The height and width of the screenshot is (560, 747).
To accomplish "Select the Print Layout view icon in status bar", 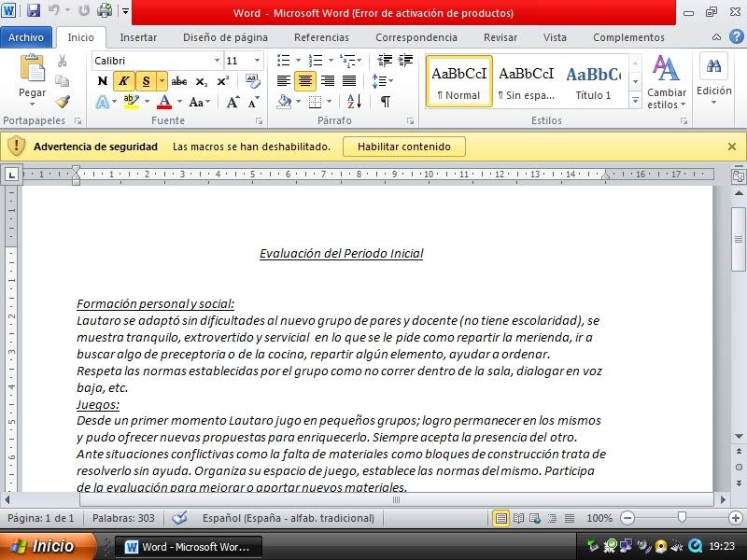I will pos(500,518).
